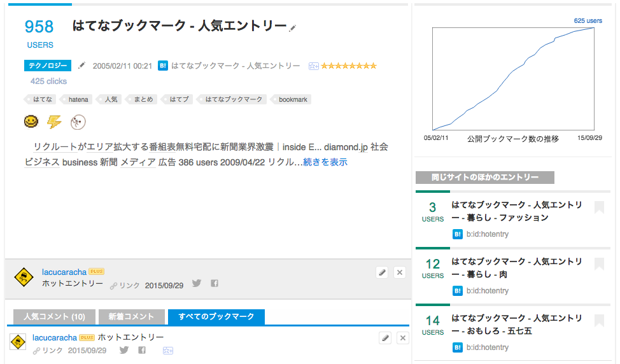Edit lacucaracha's bookmark in the gray box

tap(382, 272)
